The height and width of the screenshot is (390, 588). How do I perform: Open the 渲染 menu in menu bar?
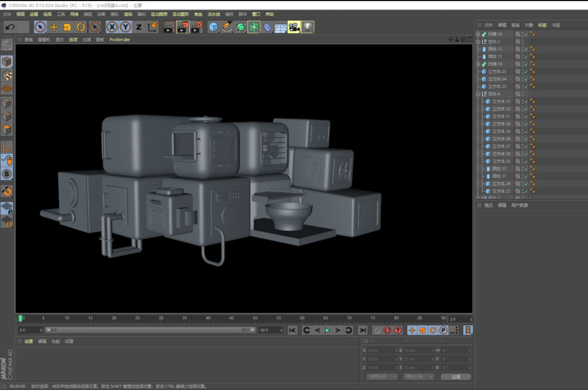click(x=128, y=14)
